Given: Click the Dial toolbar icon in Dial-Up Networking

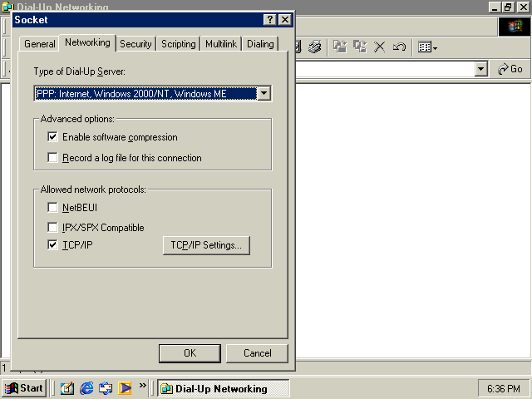Looking at the screenshot, I should pos(315,47).
